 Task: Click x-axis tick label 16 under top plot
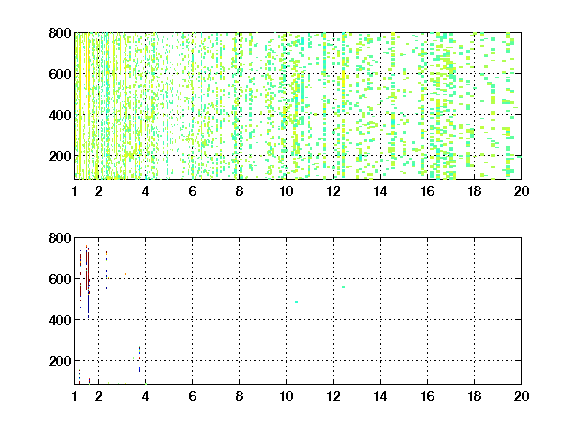click(x=427, y=191)
